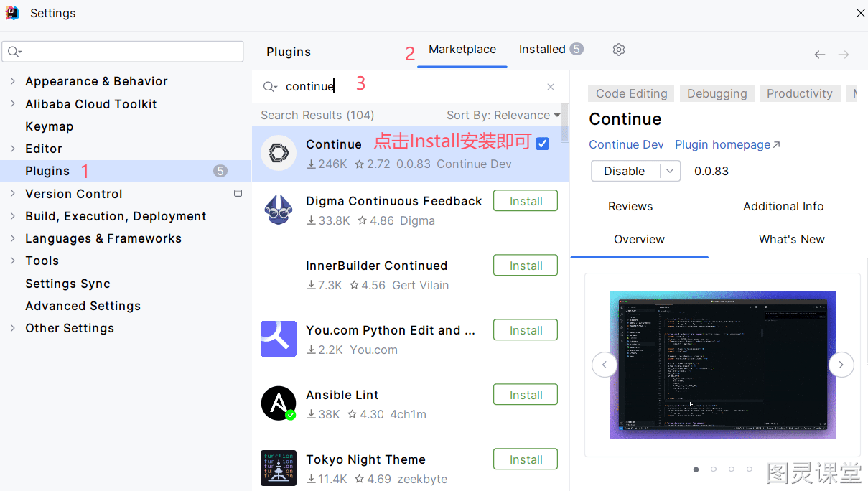Clear the plugin search with the X icon
Viewport: 868px width, 491px height.
pos(551,87)
